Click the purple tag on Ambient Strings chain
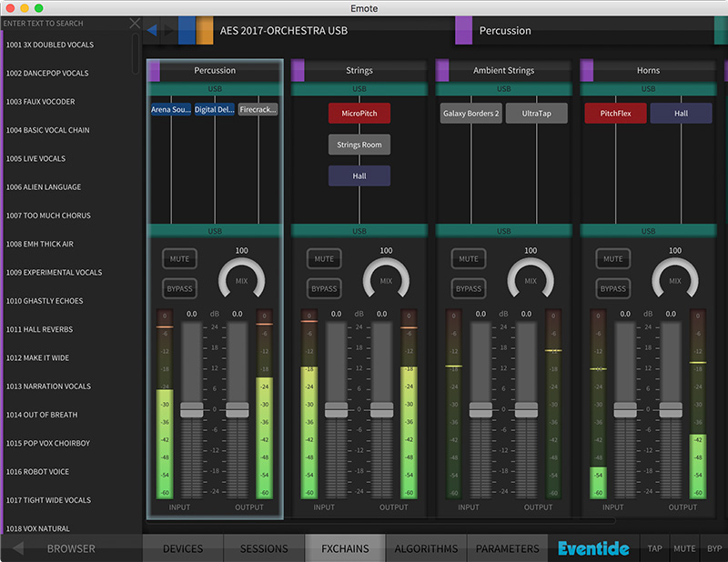The image size is (728, 562). click(x=442, y=71)
